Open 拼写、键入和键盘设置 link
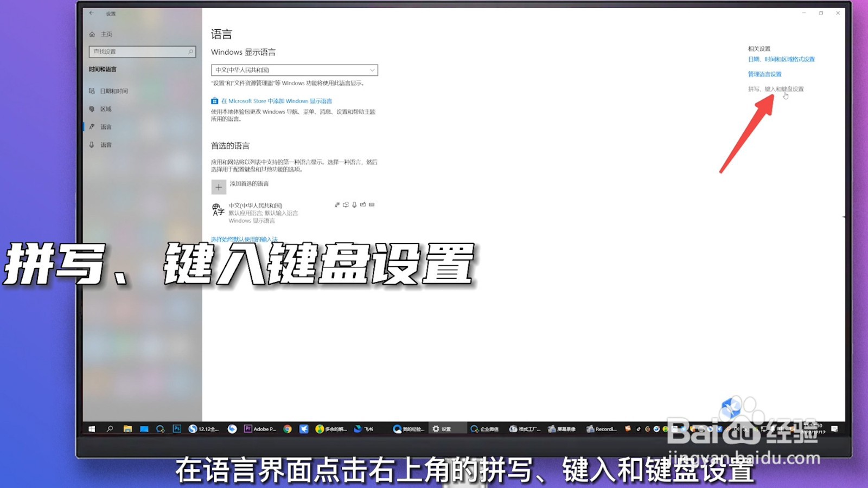The height and width of the screenshot is (488, 868). pyautogui.click(x=776, y=89)
